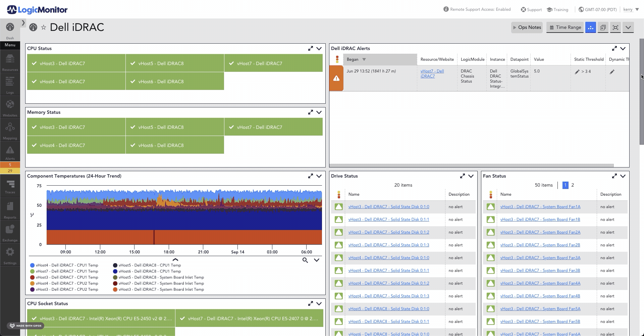Open the vHost4 Solid State Disk 0:1:2 link
This screenshot has width=644, height=336.
click(389, 283)
